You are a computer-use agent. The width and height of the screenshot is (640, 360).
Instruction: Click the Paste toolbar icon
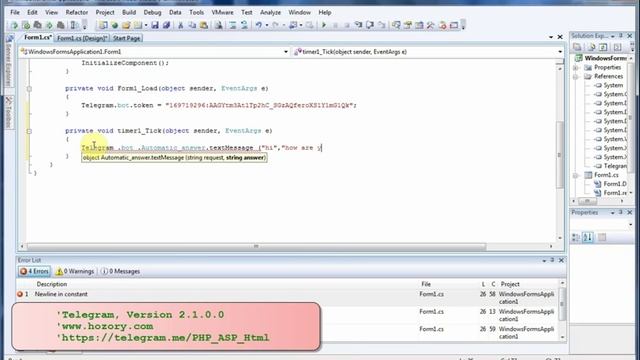[203, 25]
